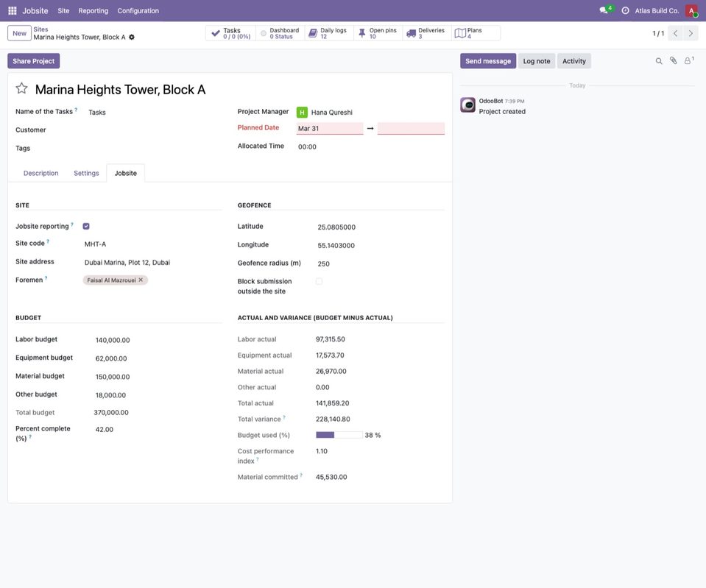The height and width of the screenshot is (588, 706).
Task: Click Send message button
Action: (x=488, y=61)
